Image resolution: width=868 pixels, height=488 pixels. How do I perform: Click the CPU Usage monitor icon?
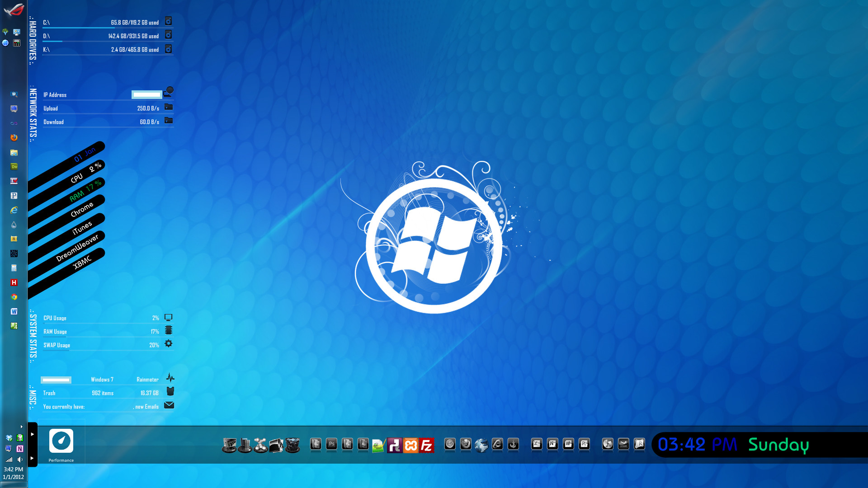click(x=169, y=317)
